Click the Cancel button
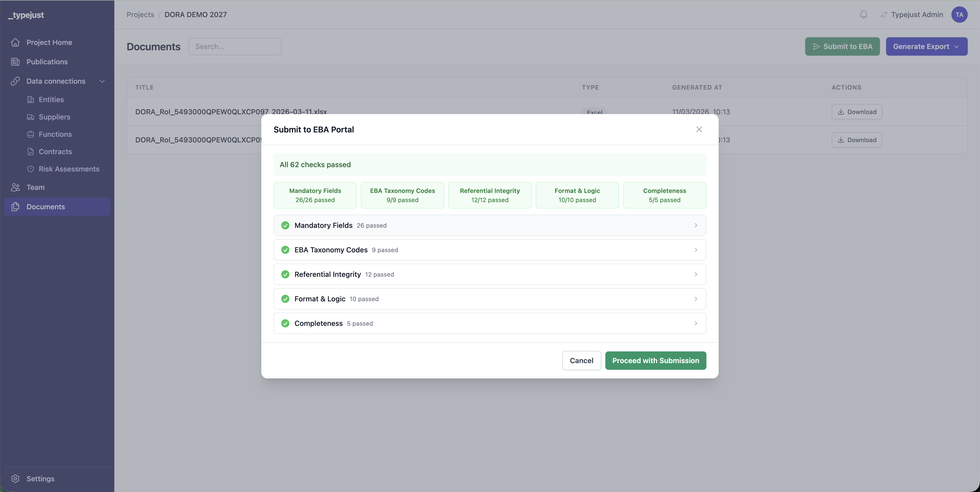The width and height of the screenshot is (980, 492). coord(581,360)
